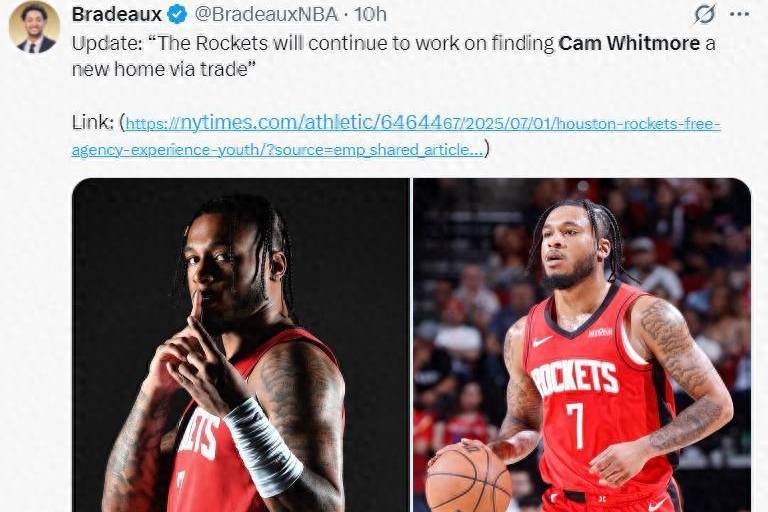The height and width of the screenshot is (512, 768).
Task: Click the Bradeaux display name
Action: point(117,15)
